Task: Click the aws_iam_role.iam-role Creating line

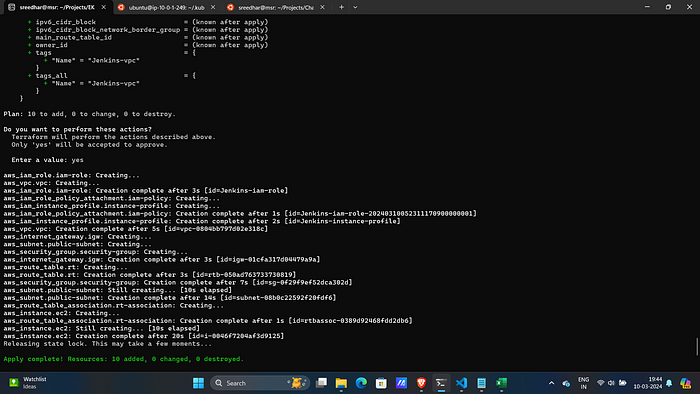Action: (x=71, y=175)
